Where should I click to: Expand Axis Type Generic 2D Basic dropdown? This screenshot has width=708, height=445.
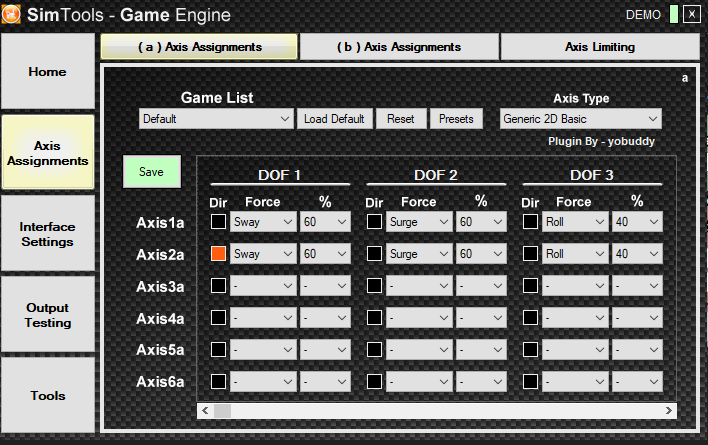[580, 119]
